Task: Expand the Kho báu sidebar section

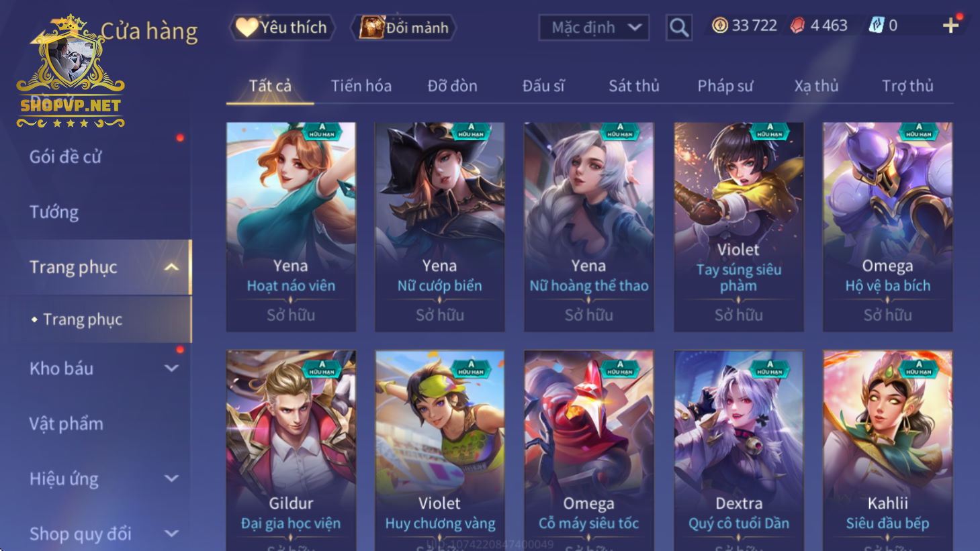Action: coord(172,368)
